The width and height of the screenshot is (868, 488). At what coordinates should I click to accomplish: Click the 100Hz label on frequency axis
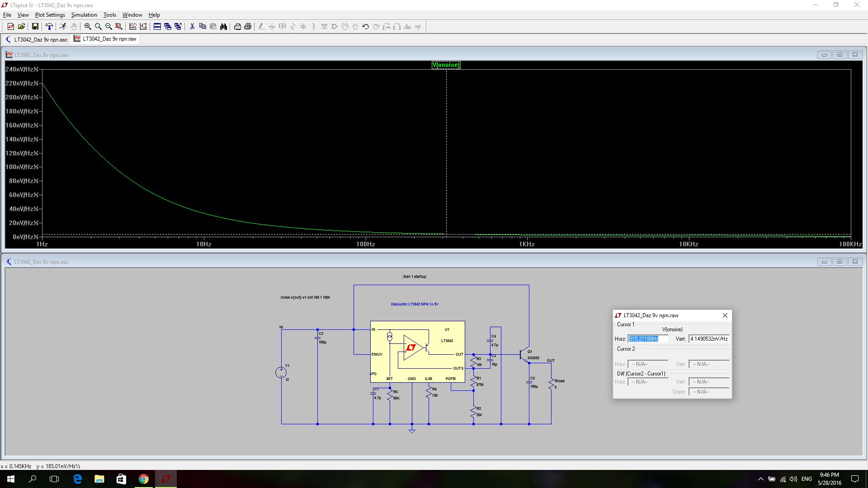pyautogui.click(x=365, y=244)
